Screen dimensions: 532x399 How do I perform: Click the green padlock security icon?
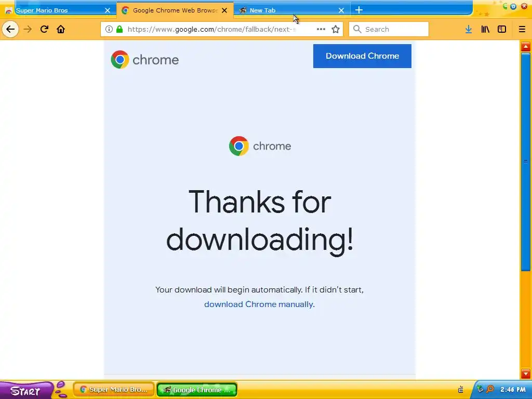click(x=119, y=29)
